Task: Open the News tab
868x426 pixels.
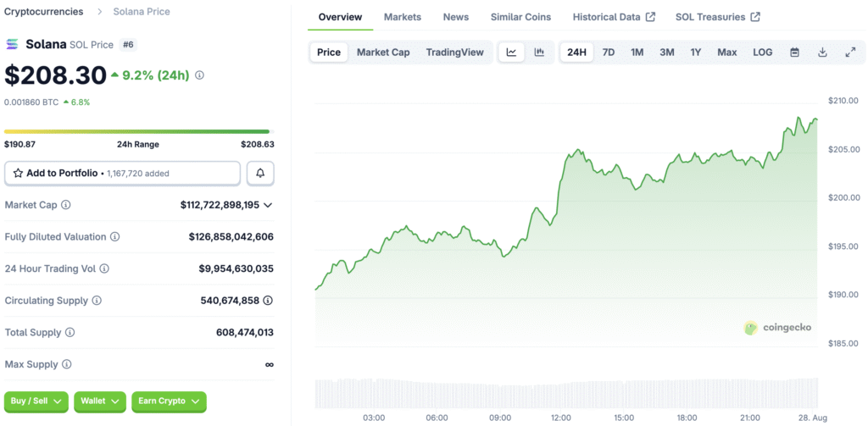Action: (456, 17)
